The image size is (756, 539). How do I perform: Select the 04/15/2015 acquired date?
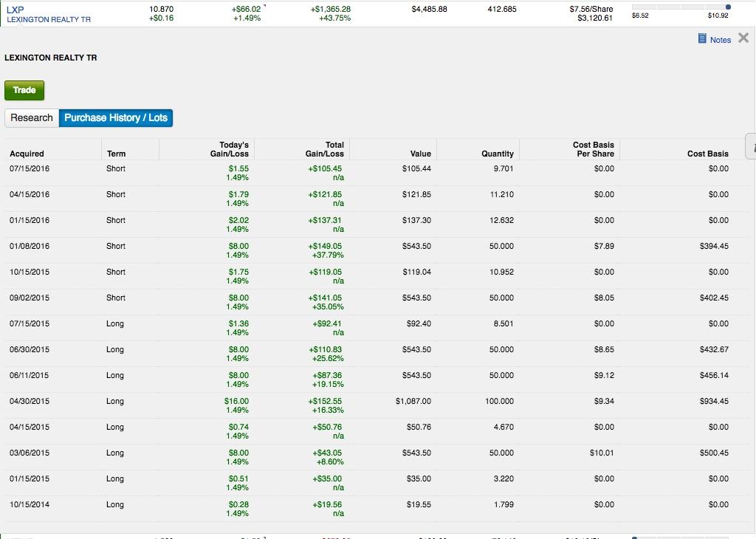coord(30,428)
